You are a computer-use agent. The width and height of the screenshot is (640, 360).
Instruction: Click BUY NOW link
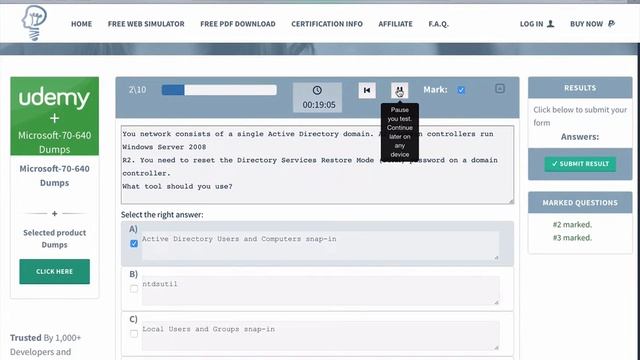click(x=587, y=24)
